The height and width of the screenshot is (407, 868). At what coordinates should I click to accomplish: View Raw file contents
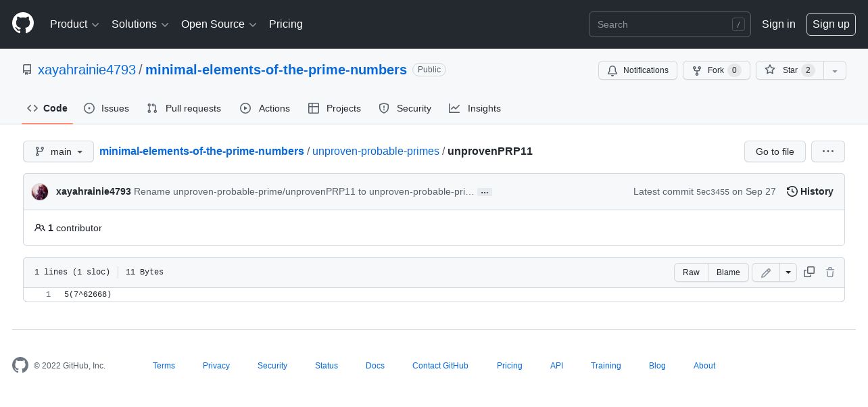click(x=691, y=272)
